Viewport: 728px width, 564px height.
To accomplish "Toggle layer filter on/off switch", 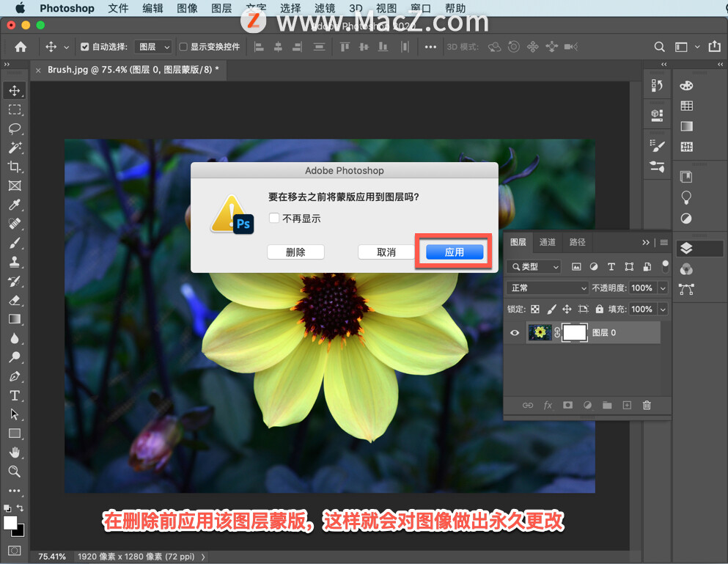I will pyautogui.click(x=666, y=266).
